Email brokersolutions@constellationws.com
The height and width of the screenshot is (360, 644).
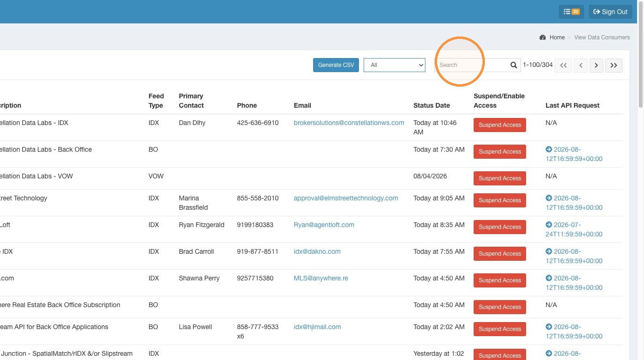point(349,123)
